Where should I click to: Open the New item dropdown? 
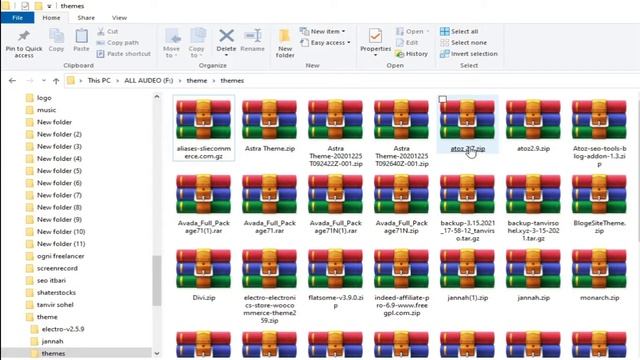point(322,31)
